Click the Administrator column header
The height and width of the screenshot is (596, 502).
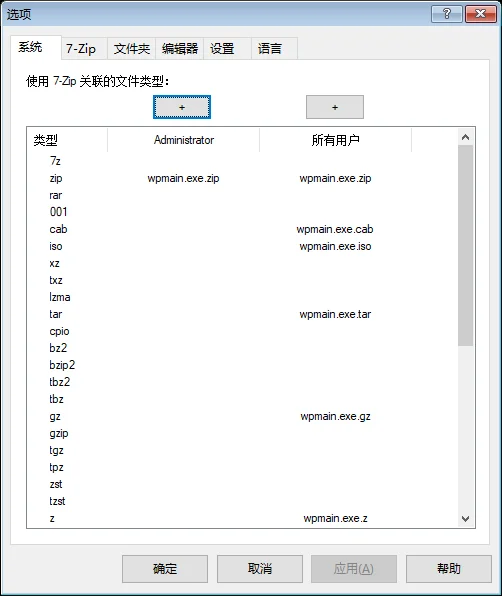click(184, 140)
